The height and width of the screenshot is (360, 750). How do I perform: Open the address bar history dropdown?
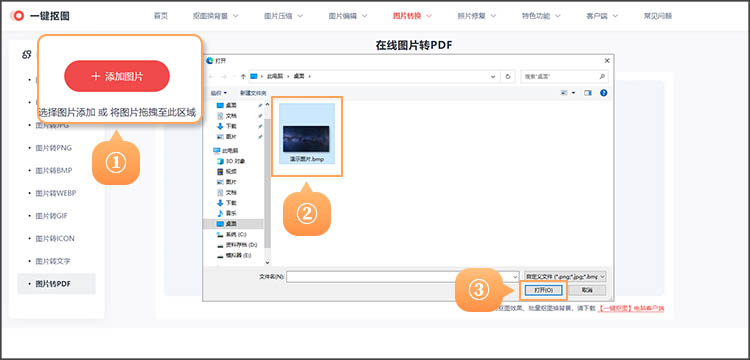493,76
